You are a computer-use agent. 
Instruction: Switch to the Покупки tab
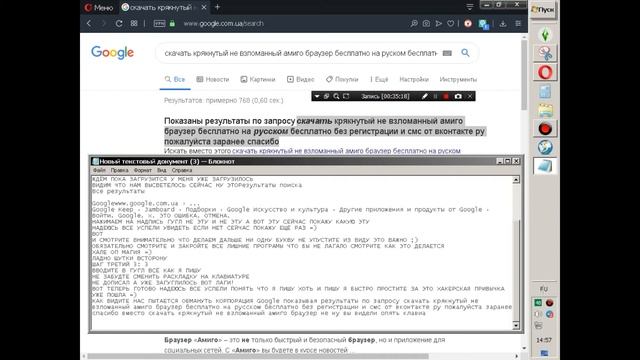click(x=342, y=79)
